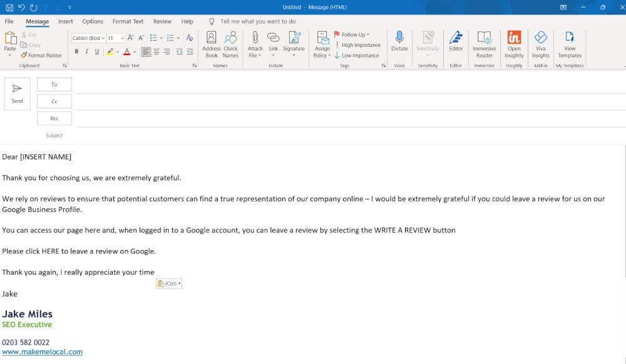Start Dictate with the microphone icon
Image resolution: width=626 pixels, height=364 pixels.
tap(399, 38)
